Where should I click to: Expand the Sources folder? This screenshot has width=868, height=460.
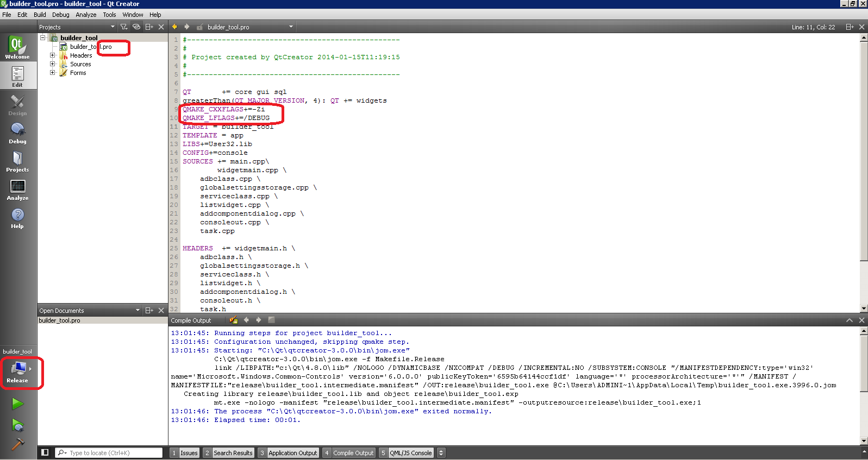(x=53, y=64)
